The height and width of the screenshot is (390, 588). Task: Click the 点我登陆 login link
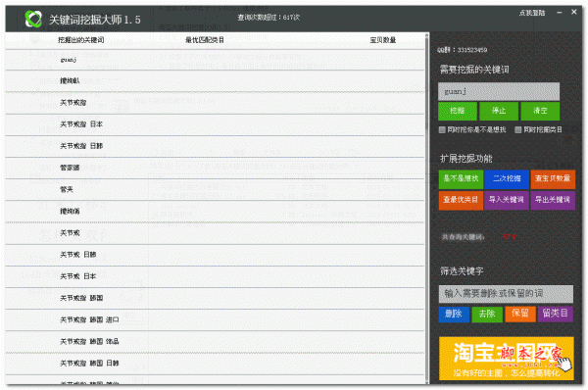click(532, 13)
